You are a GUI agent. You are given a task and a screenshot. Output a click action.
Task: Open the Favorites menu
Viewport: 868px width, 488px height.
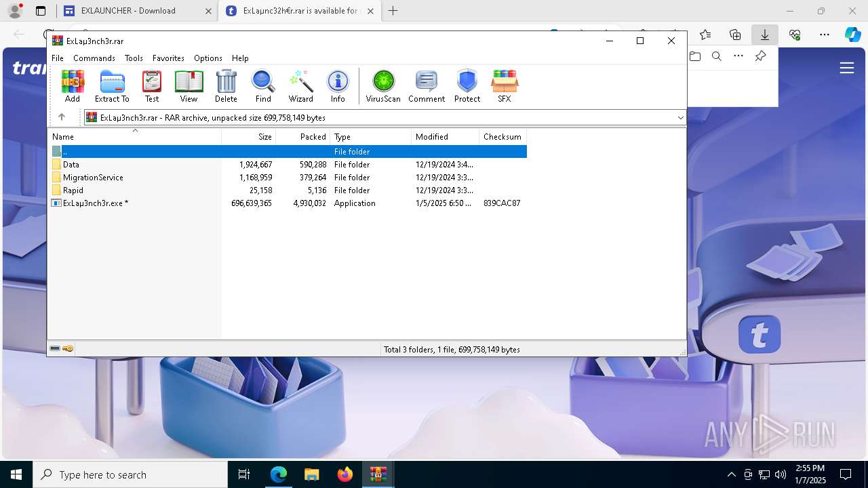[x=168, y=58]
